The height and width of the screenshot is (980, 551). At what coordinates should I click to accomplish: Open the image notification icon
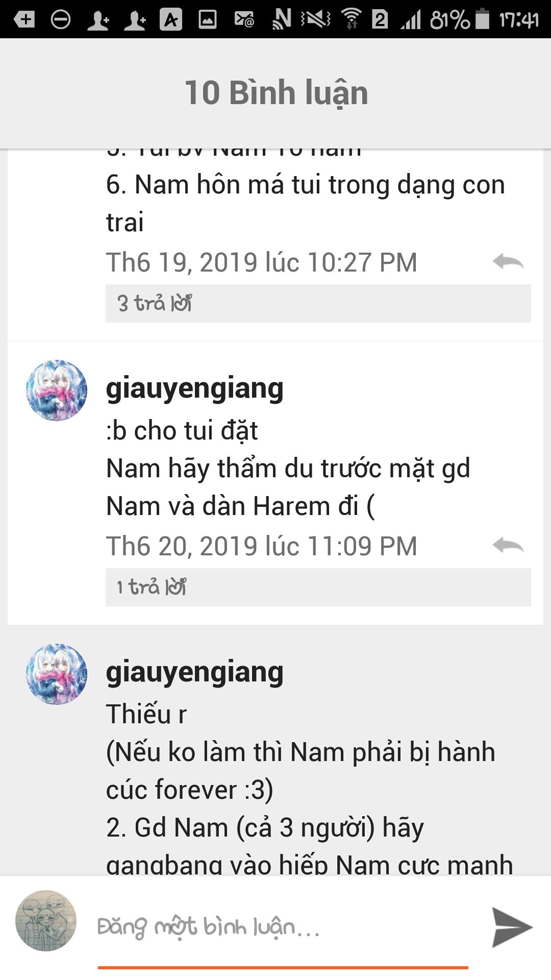[208, 19]
